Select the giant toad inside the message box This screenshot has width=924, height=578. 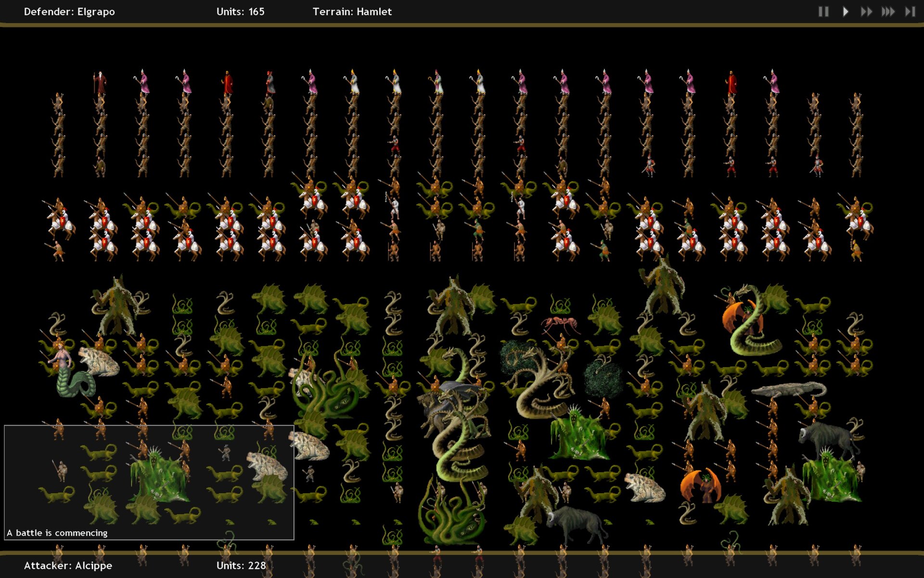click(267, 465)
